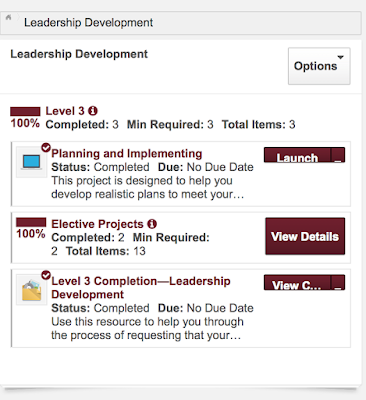Launch the Planning and Implementing project
Image resolution: width=366 pixels, height=400 pixels.
pyautogui.click(x=297, y=155)
